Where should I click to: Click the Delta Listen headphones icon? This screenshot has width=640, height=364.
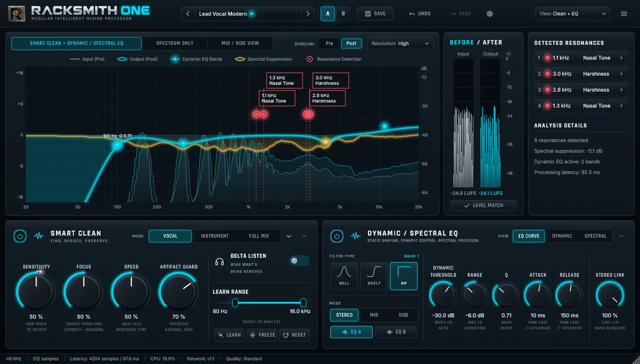[x=220, y=262]
